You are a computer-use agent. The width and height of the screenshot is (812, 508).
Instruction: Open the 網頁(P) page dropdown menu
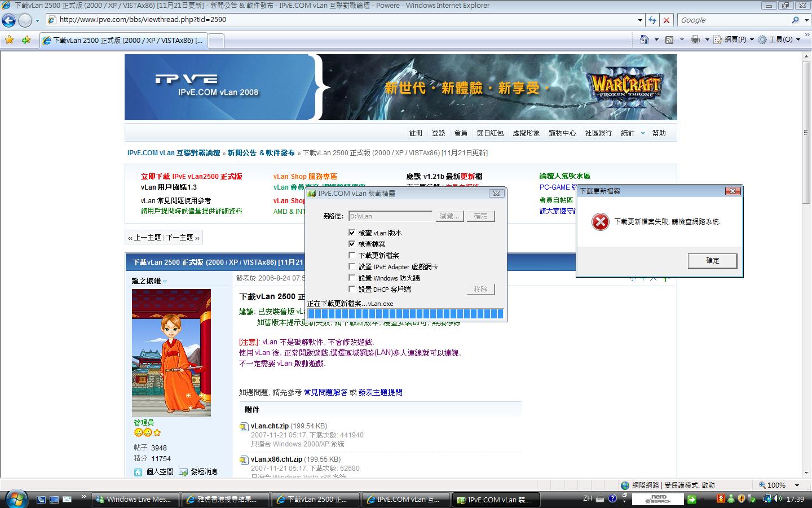point(735,40)
